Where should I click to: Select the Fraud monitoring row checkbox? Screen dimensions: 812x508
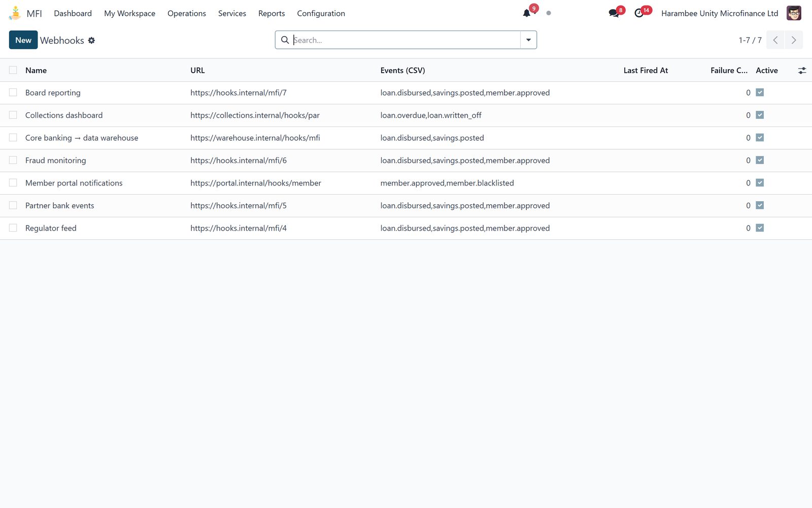click(13, 160)
